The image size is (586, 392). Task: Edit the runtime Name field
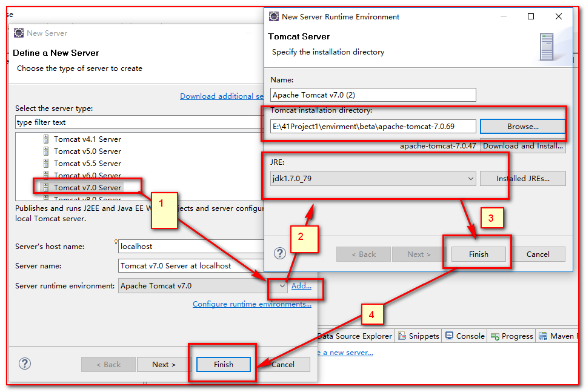coord(373,95)
